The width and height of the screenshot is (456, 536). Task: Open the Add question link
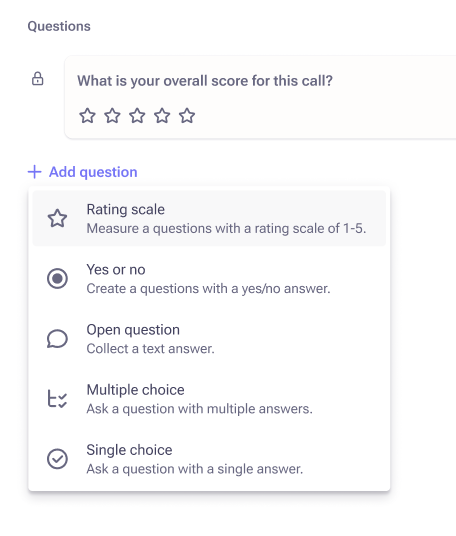click(x=82, y=172)
